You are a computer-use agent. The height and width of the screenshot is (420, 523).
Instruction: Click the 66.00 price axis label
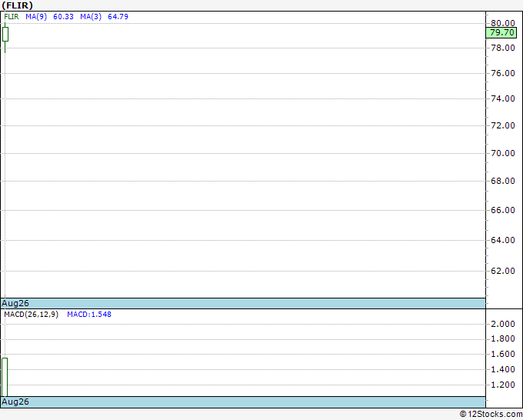click(503, 210)
